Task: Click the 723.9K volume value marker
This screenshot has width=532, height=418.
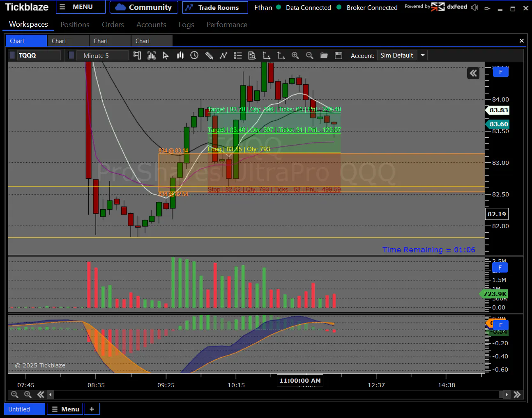Action: pos(494,294)
